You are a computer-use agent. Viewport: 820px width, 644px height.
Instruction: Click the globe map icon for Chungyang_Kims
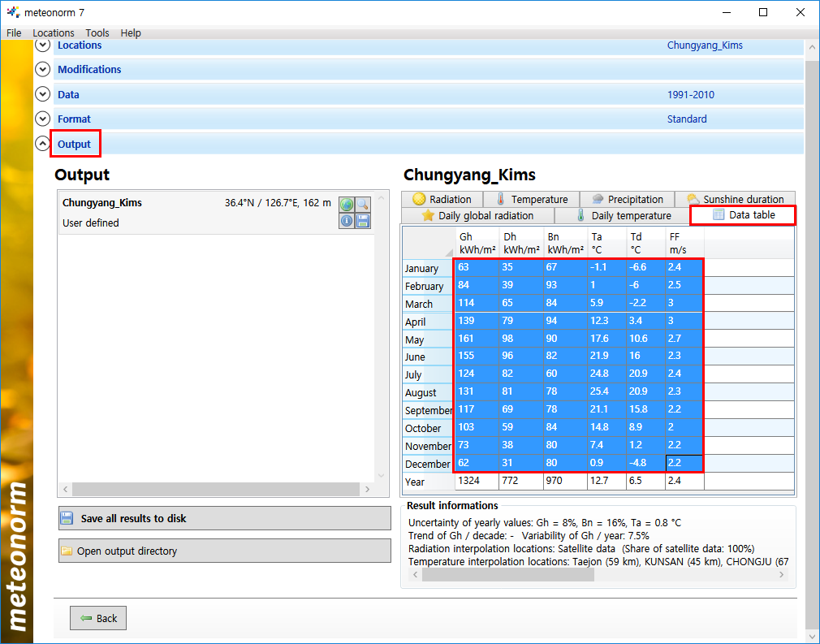pyautogui.click(x=347, y=205)
